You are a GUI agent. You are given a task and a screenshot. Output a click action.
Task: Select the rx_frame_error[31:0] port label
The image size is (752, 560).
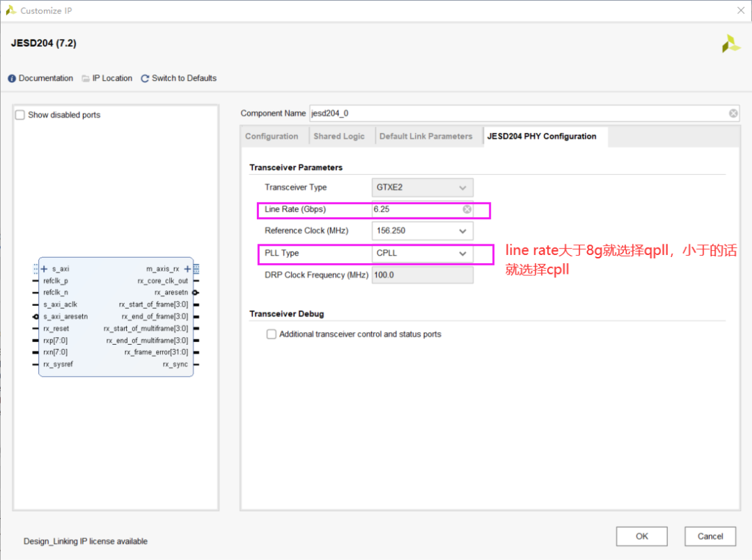(157, 352)
